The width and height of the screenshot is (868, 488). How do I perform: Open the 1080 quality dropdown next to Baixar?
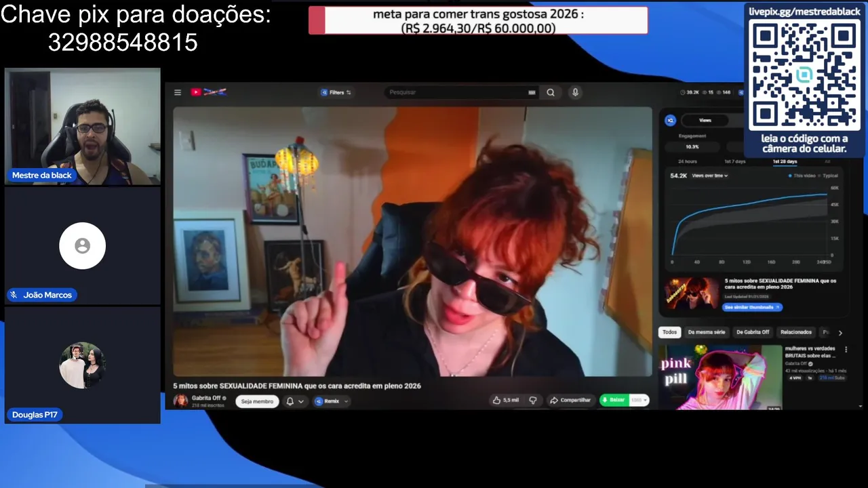(639, 400)
